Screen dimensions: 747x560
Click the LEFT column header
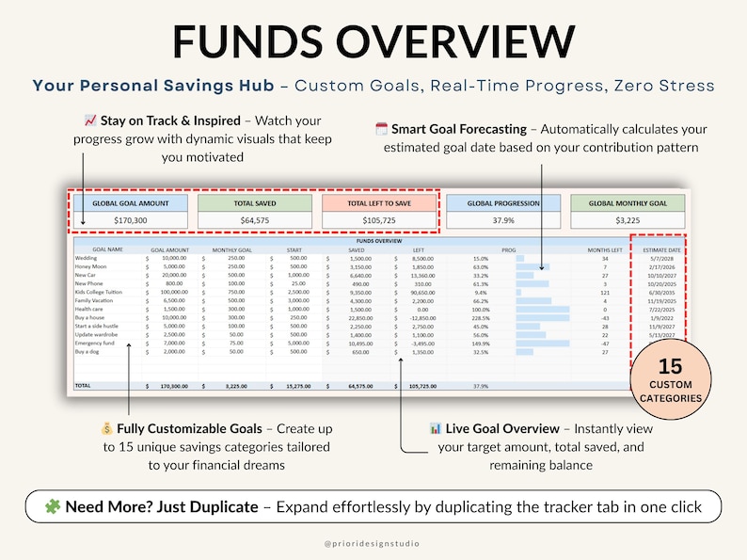point(419,249)
